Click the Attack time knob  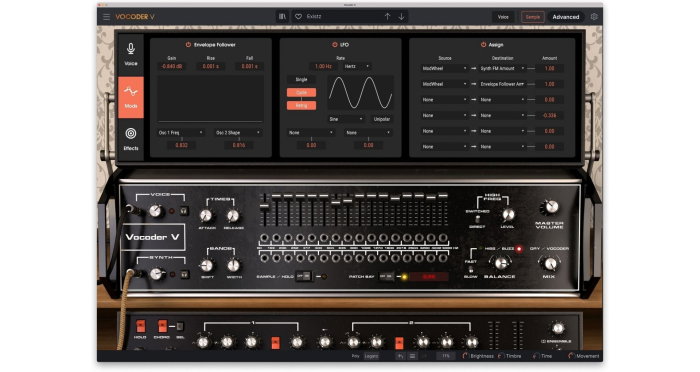coord(206,216)
